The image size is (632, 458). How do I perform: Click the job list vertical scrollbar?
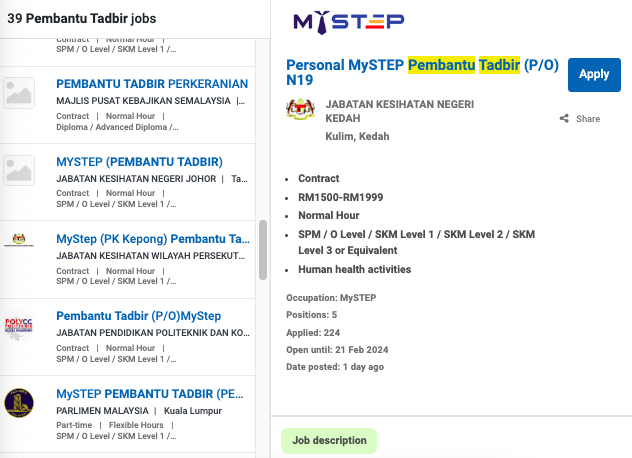point(263,250)
